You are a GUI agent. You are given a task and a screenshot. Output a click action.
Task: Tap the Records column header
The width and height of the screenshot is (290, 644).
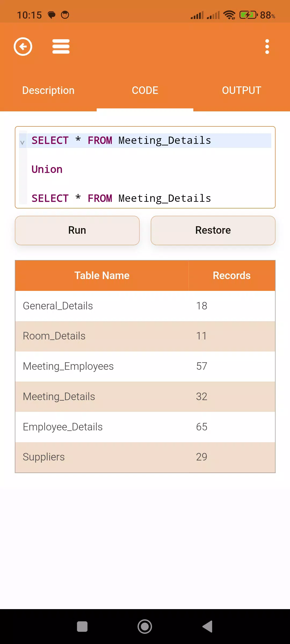pyautogui.click(x=232, y=276)
